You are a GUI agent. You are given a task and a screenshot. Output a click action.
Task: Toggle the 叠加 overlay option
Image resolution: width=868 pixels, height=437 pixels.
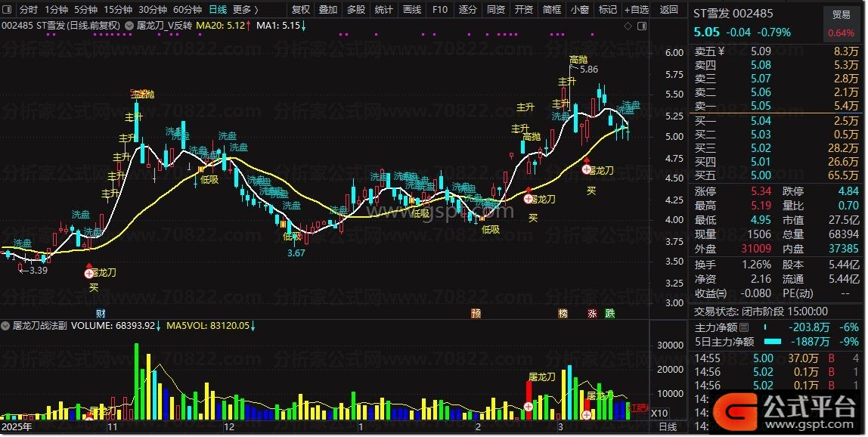pos(328,10)
